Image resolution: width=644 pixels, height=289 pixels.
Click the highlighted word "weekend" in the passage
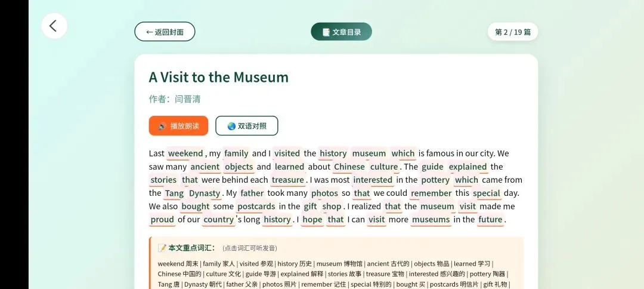point(185,153)
